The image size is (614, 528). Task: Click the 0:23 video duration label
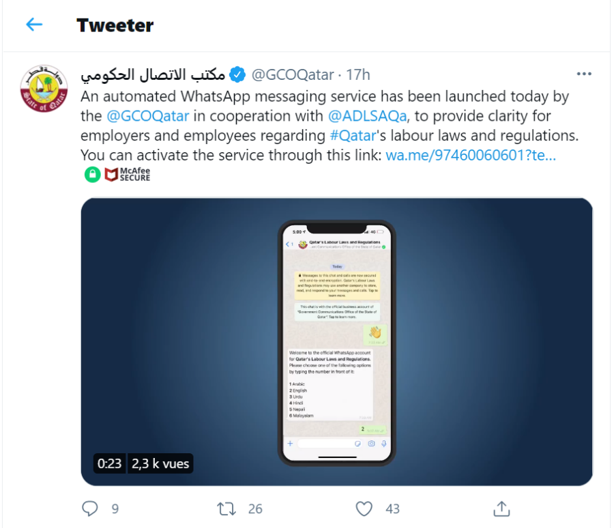(108, 463)
